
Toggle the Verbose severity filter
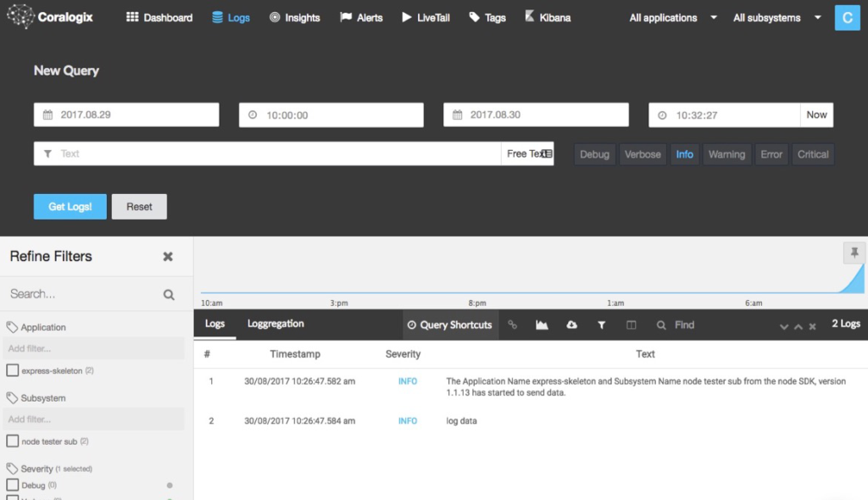tap(643, 154)
